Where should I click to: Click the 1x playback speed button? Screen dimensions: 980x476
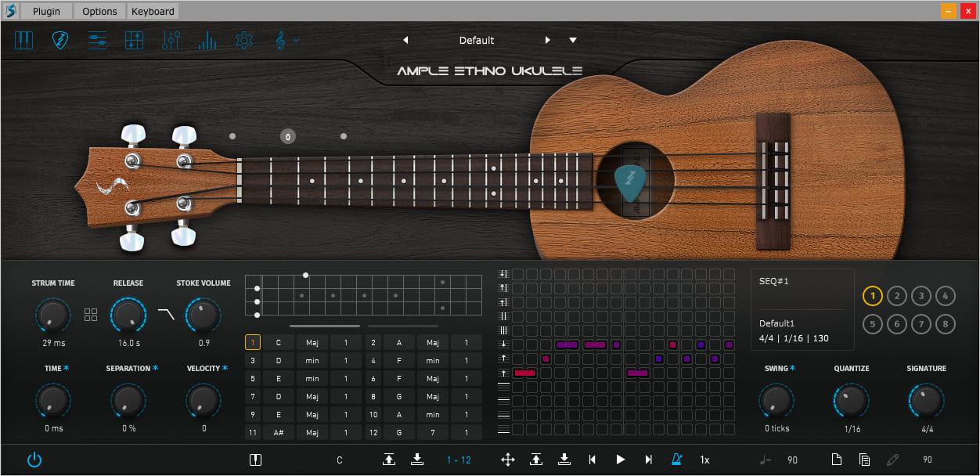point(704,460)
